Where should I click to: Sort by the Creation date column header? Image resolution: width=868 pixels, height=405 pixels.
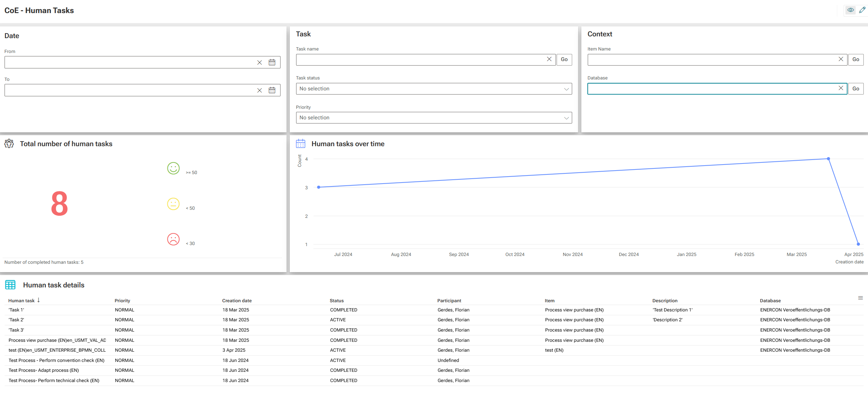[x=237, y=301]
